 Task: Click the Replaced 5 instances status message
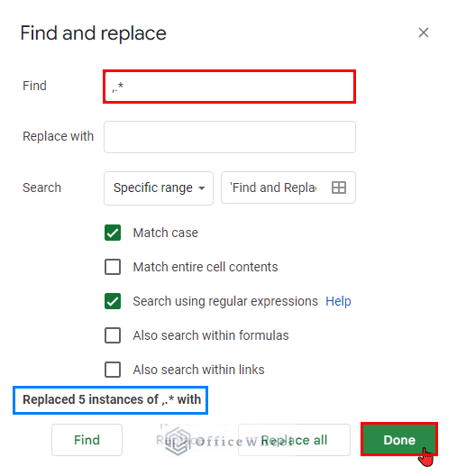coord(112,399)
